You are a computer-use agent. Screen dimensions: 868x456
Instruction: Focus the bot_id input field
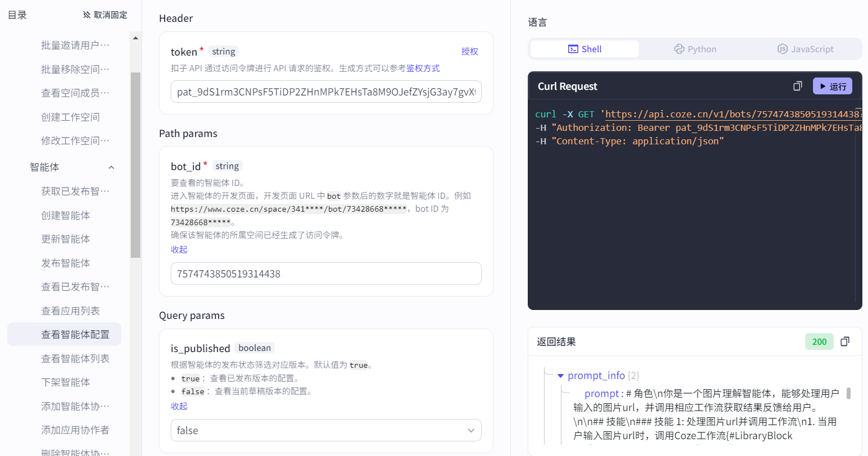tap(326, 273)
